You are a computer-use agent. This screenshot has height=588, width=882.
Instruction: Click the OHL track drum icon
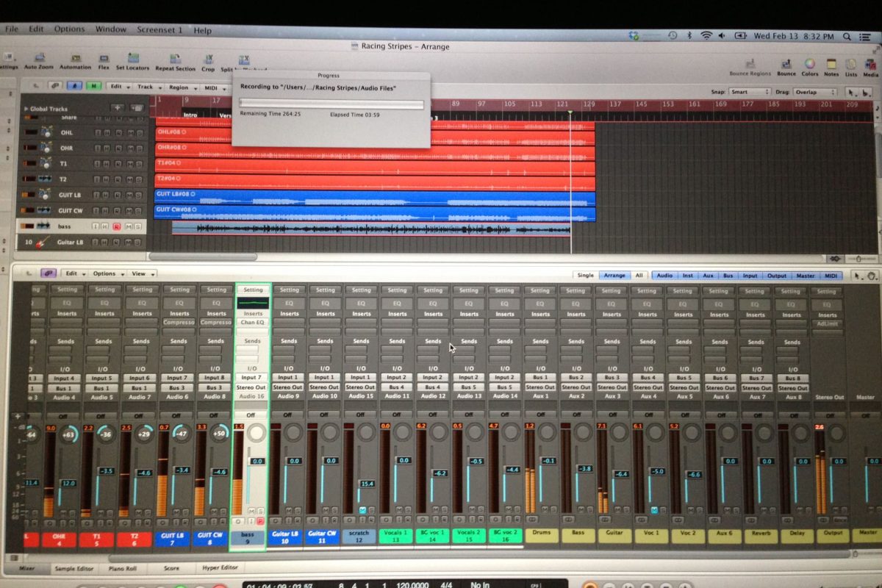point(46,132)
